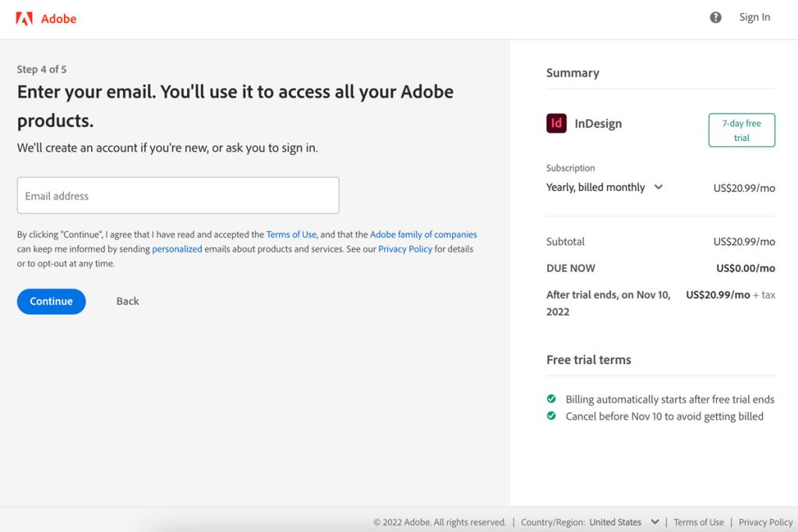Viewport: 798px width, 532px height.
Task: Open Adobe family of companies link
Action: [423, 234]
